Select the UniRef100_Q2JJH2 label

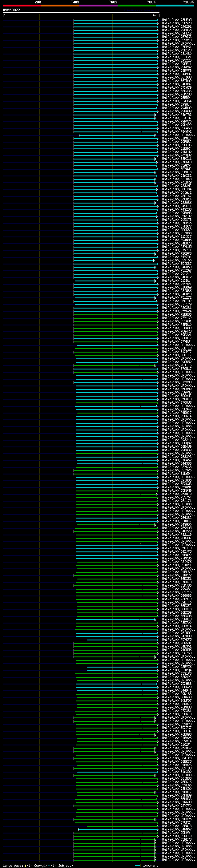(x=177, y=186)
